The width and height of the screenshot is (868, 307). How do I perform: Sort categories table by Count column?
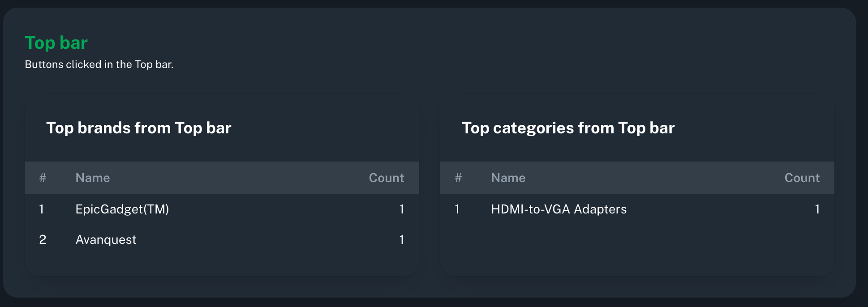802,178
